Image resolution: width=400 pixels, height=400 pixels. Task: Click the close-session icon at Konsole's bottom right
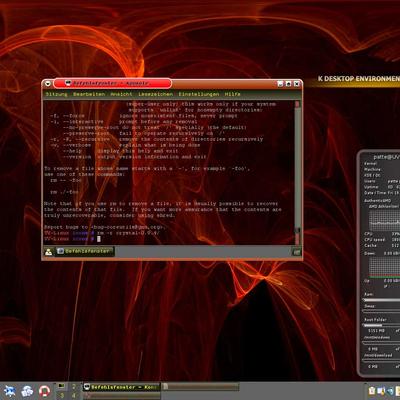pos(296,252)
